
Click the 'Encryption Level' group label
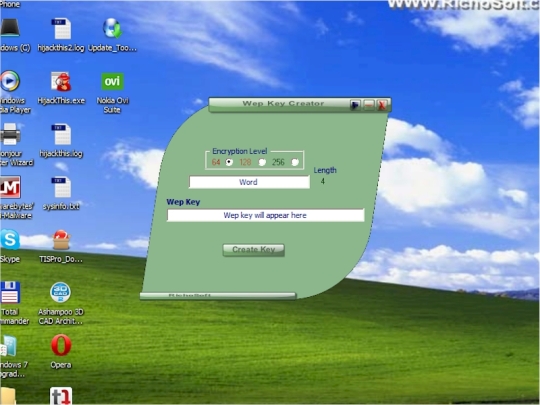pyautogui.click(x=240, y=151)
